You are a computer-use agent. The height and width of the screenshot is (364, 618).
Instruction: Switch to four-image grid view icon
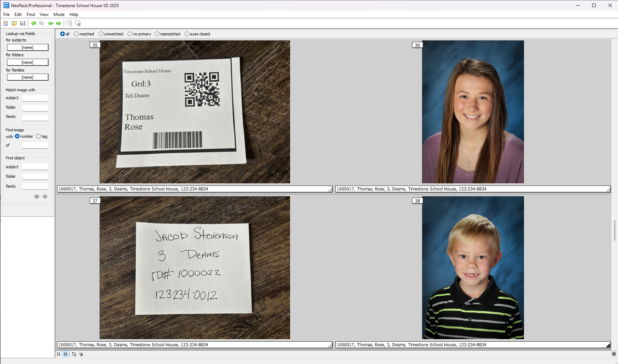coord(65,354)
